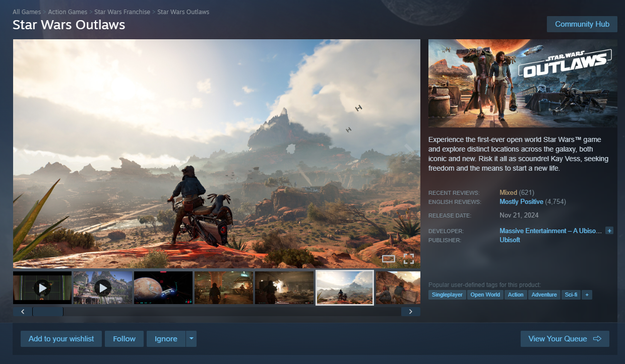The width and height of the screenshot is (625, 364).
Task: Click the Star Wars Outlaws header image
Action: 523,84
